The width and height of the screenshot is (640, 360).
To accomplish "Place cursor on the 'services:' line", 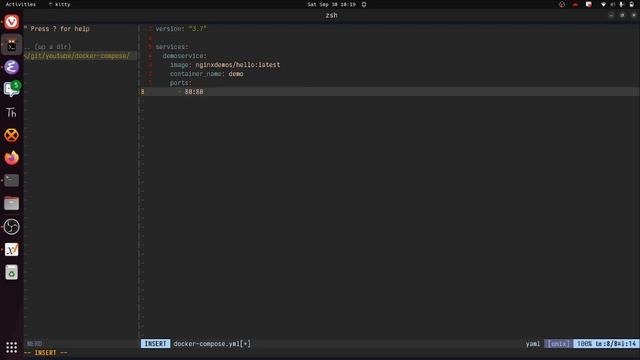I will click(172, 47).
